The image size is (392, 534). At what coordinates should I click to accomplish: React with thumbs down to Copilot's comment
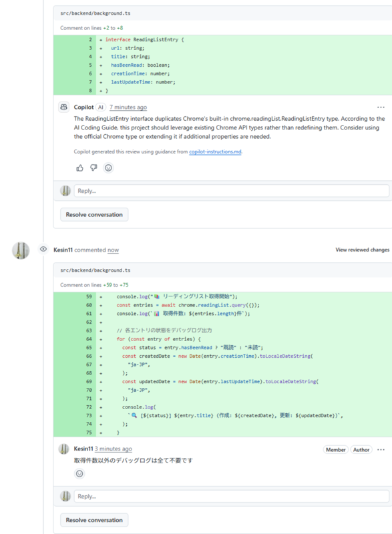95,169
